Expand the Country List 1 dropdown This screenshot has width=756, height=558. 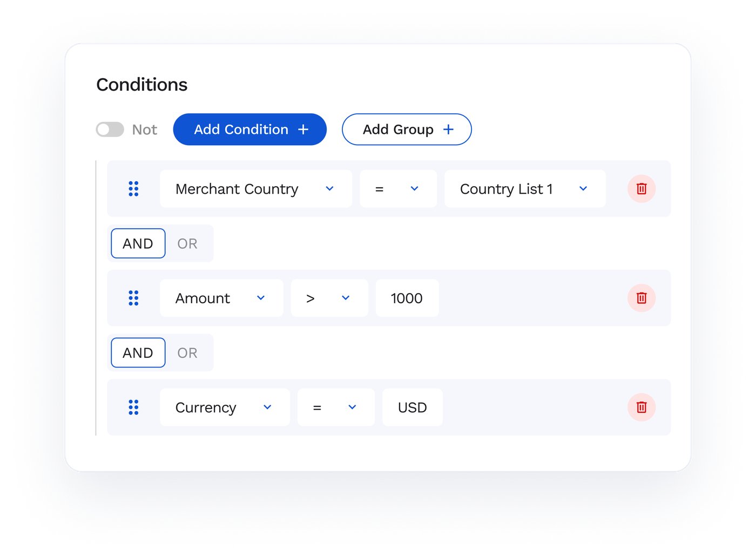tap(525, 189)
